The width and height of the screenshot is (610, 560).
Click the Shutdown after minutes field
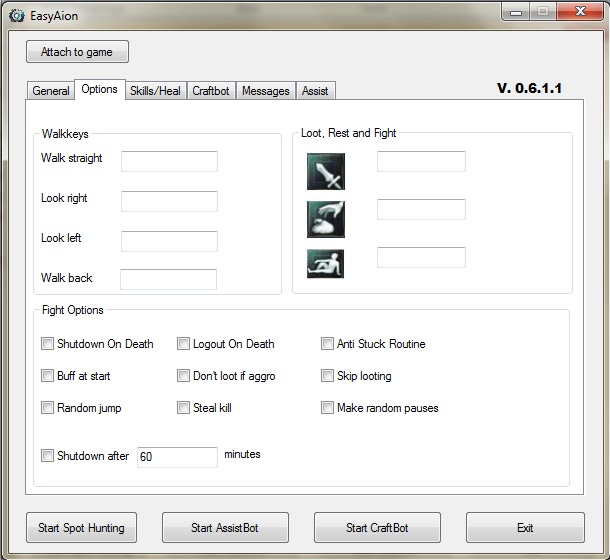(x=177, y=457)
